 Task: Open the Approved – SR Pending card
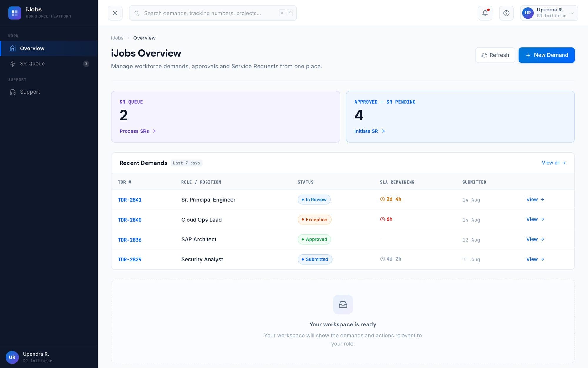point(460,117)
